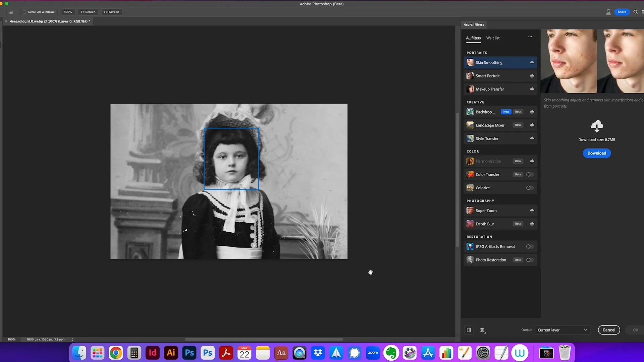Select the 4yearoldgirl.0.webp document tab
The width and height of the screenshot is (644, 362).
[50, 21]
